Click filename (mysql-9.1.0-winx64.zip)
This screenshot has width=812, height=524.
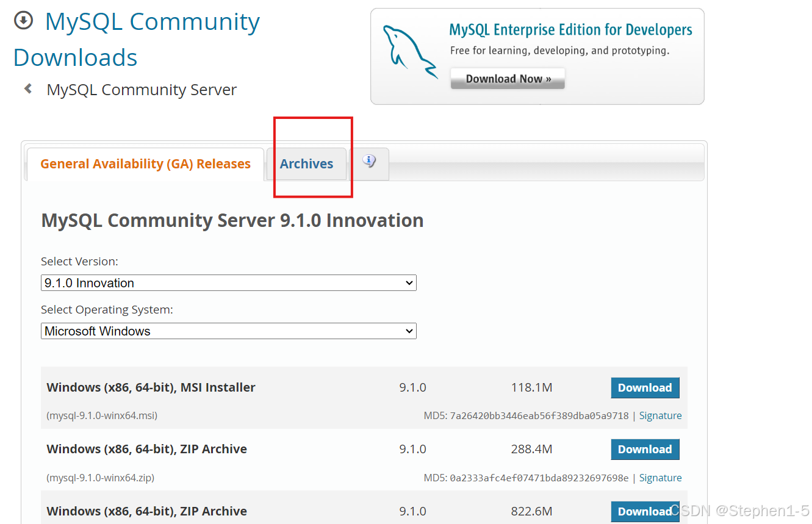click(x=101, y=478)
